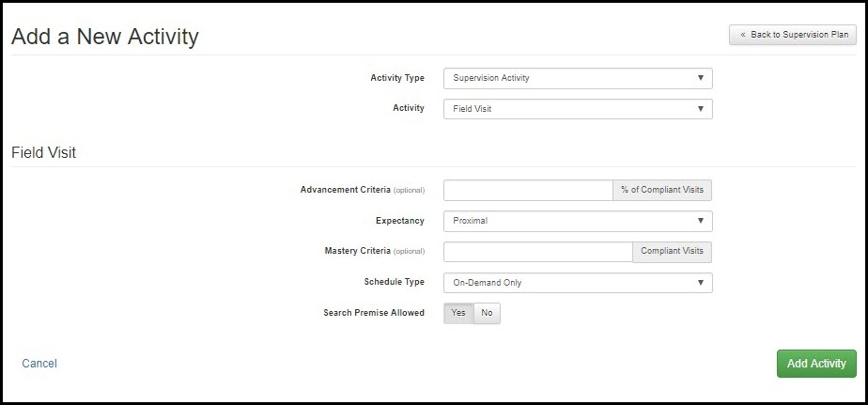The width and height of the screenshot is (868, 405).
Task: Click the Add a New Activity page title
Action: pyautogui.click(x=104, y=37)
